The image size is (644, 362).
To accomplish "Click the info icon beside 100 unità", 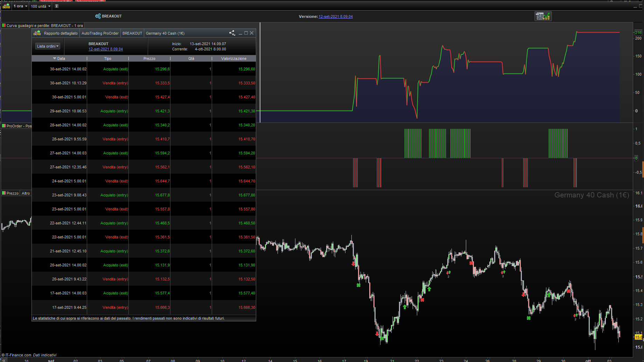I will 57,6.
